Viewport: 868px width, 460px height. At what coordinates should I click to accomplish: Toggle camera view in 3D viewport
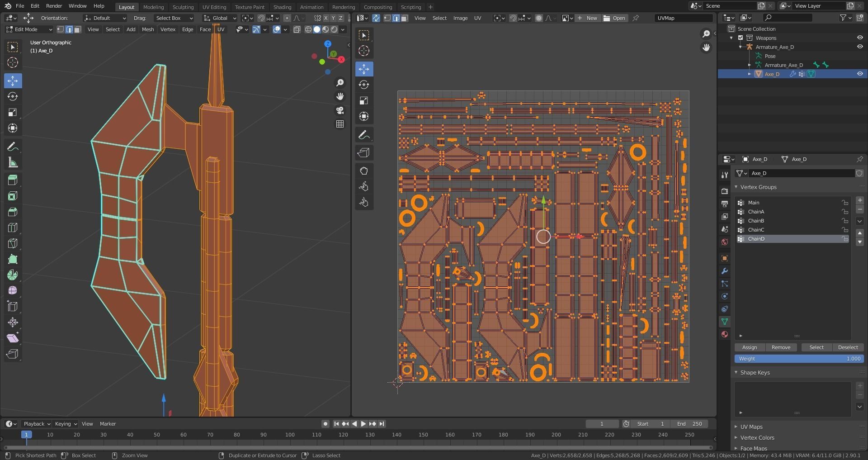point(340,110)
